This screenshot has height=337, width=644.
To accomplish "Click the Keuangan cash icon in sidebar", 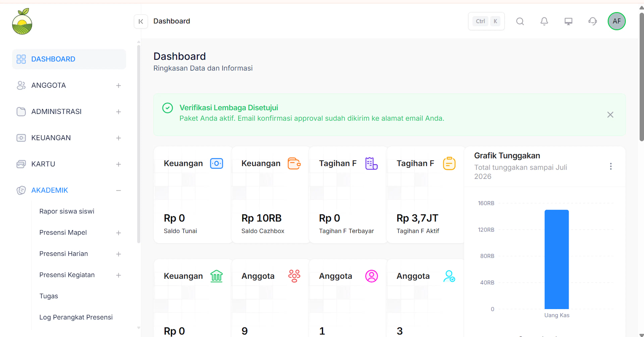I will pos(21,138).
